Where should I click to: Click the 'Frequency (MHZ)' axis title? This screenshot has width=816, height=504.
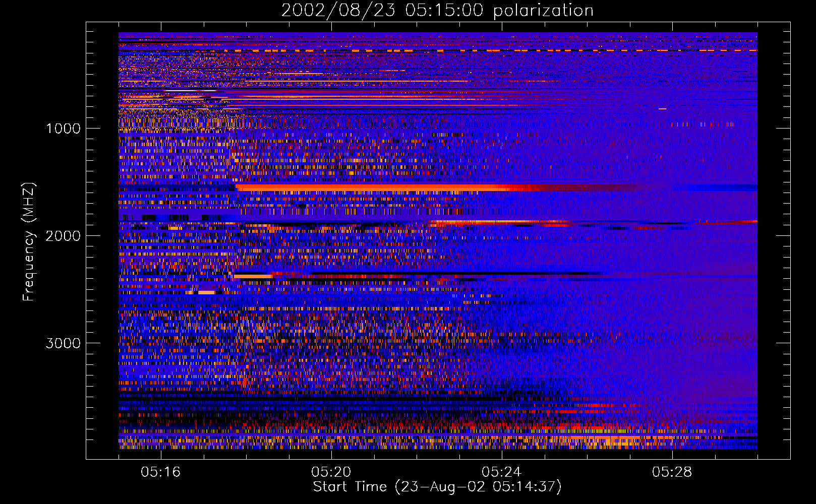coord(29,242)
